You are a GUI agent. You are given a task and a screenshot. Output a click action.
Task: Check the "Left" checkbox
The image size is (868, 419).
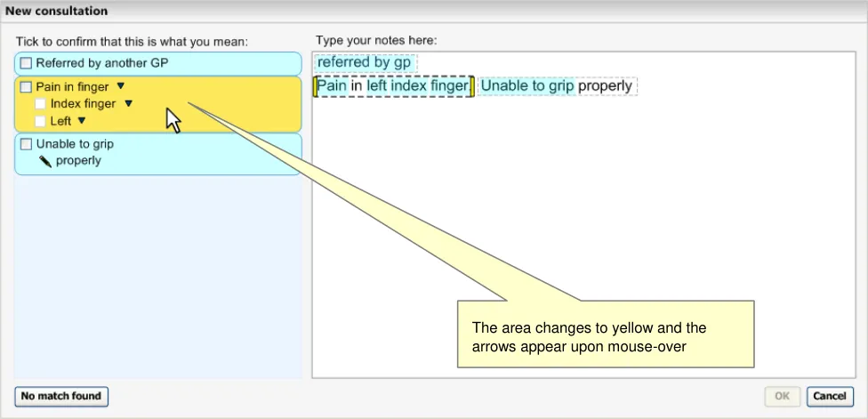[x=40, y=121]
